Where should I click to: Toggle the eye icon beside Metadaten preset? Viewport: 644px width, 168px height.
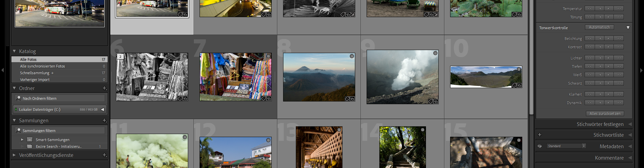540,146
